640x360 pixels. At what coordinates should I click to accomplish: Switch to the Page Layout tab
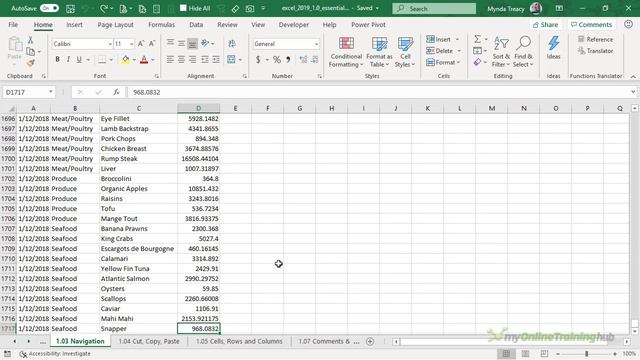(116, 24)
